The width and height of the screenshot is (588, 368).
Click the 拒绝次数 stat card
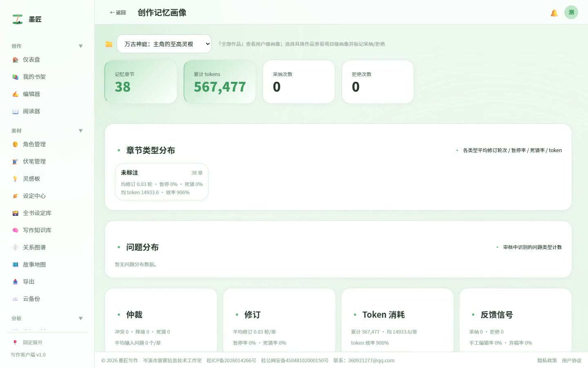(378, 82)
